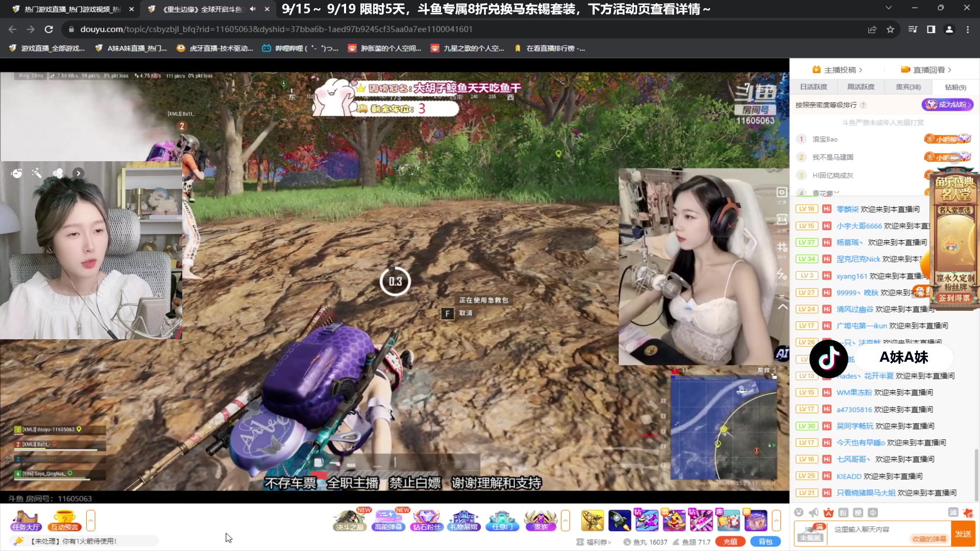
Task: Open the 钻石粉丝 diamond fans icon
Action: (427, 520)
